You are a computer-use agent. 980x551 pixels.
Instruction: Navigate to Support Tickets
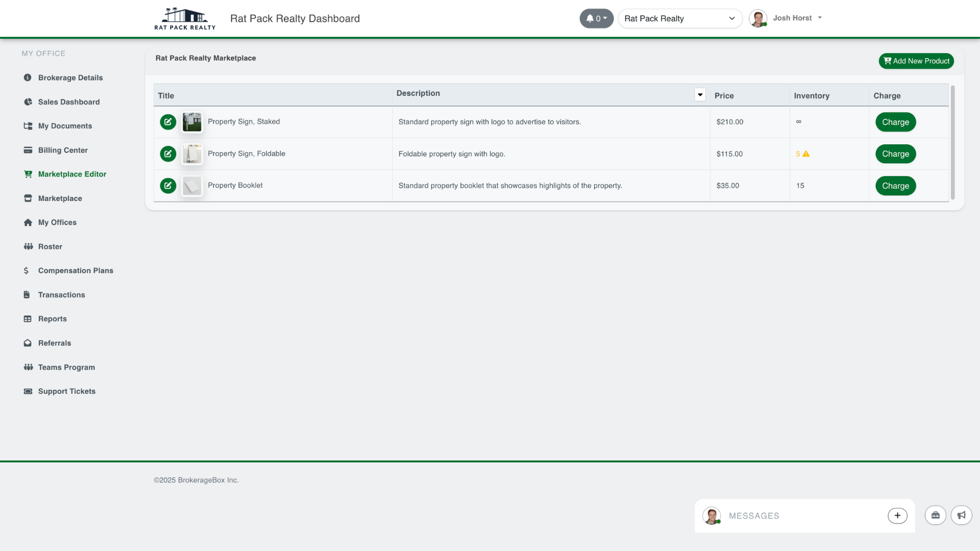click(x=67, y=391)
